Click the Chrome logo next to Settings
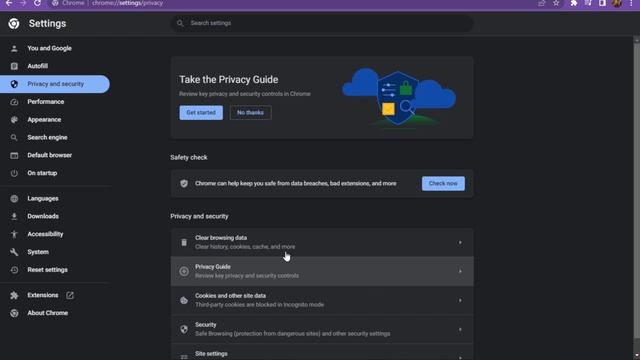The height and width of the screenshot is (360, 640). pyautogui.click(x=14, y=24)
